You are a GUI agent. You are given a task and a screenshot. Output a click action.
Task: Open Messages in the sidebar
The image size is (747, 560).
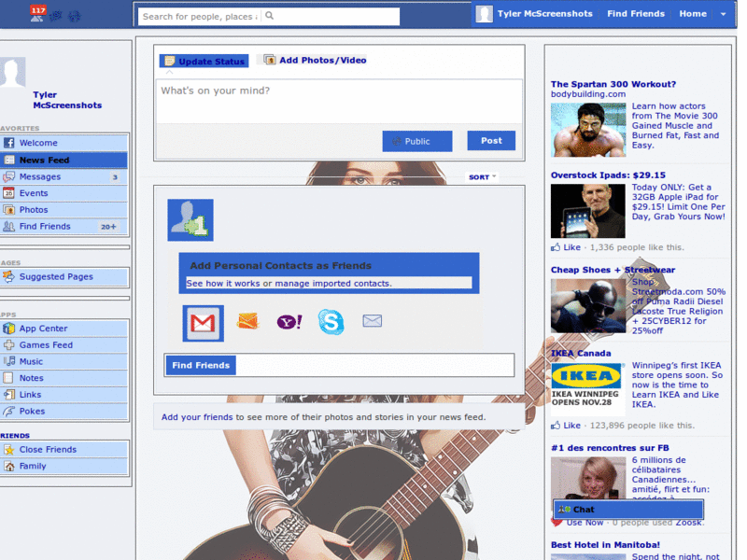(63, 176)
